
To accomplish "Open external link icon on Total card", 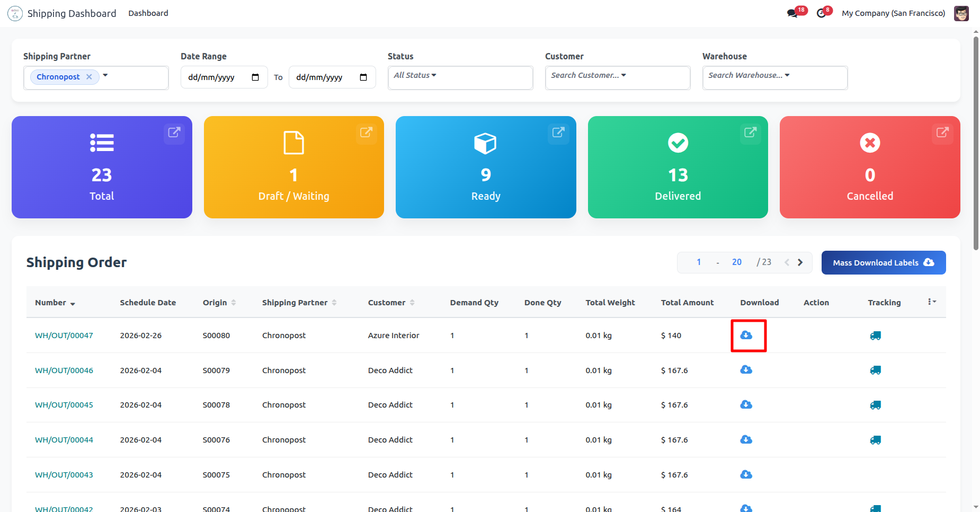I will pos(174,133).
